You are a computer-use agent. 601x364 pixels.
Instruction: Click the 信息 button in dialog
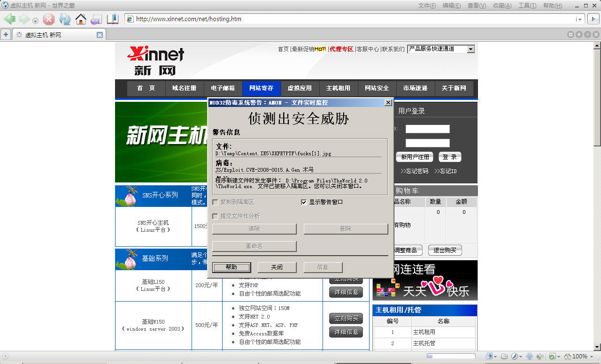(x=323, y=267)
